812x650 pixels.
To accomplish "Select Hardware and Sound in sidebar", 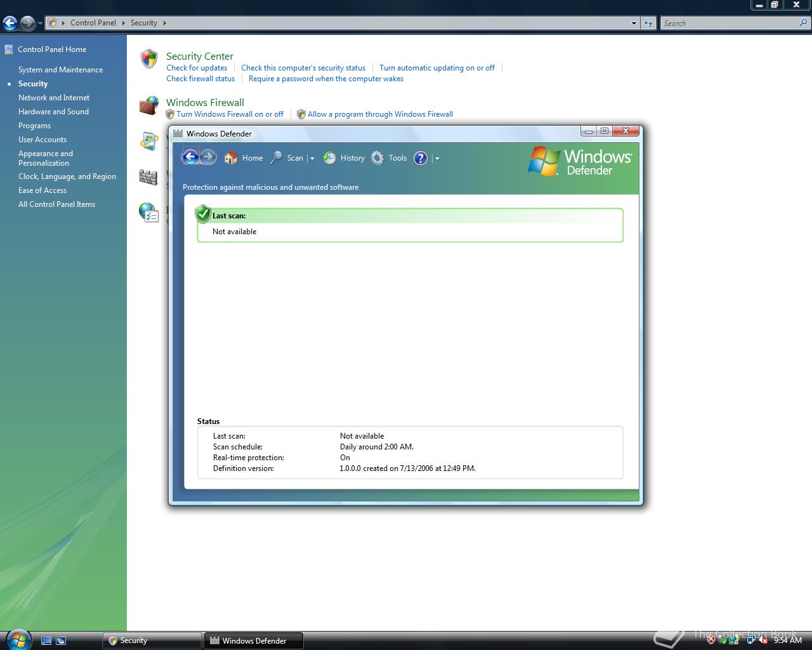I will pyautogui.click(x=53, y=112).
